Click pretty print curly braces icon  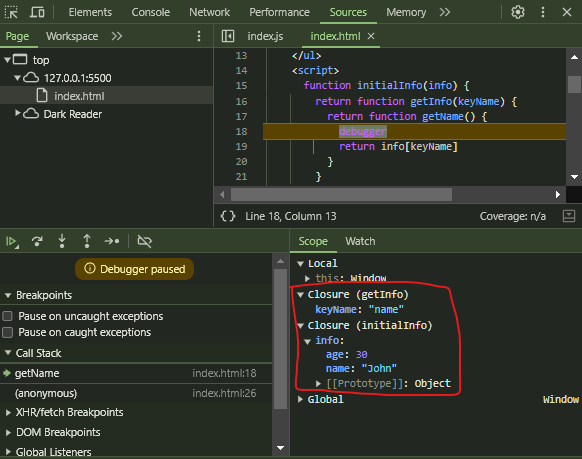tap(228, 216)
